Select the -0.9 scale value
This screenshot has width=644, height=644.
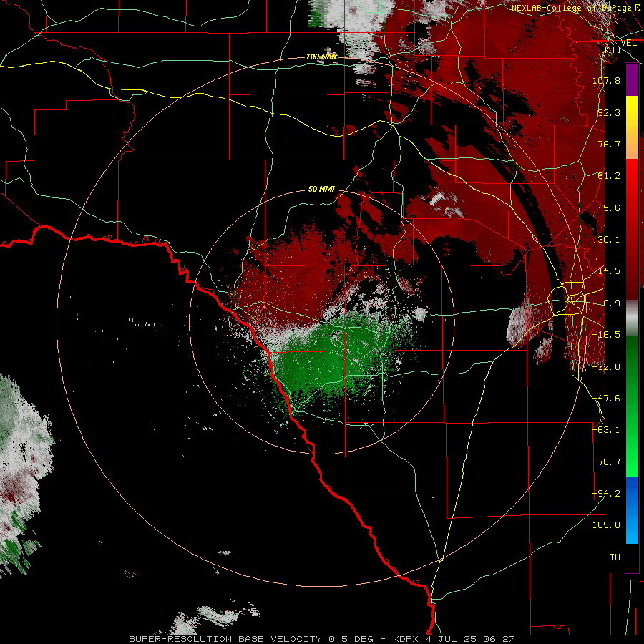coord(609,303)
